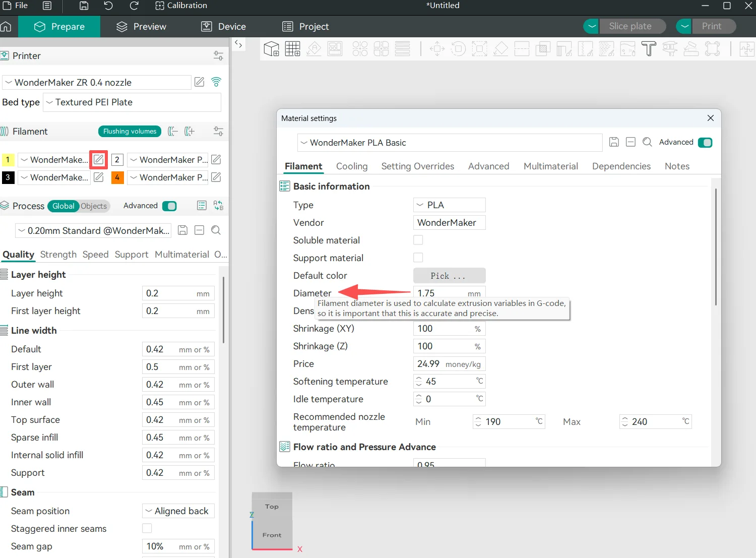Check the Support material checkbox
This screenshot has width=756, height=558.
click(x=418, y=258)
